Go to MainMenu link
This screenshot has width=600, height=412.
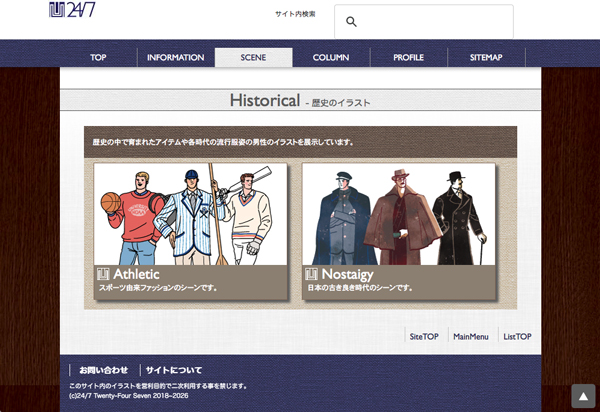point(471,337)
